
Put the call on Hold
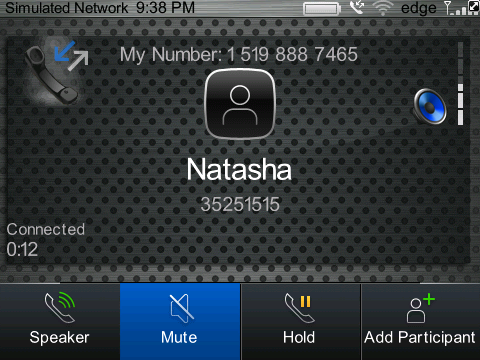(x=301, y=322)
